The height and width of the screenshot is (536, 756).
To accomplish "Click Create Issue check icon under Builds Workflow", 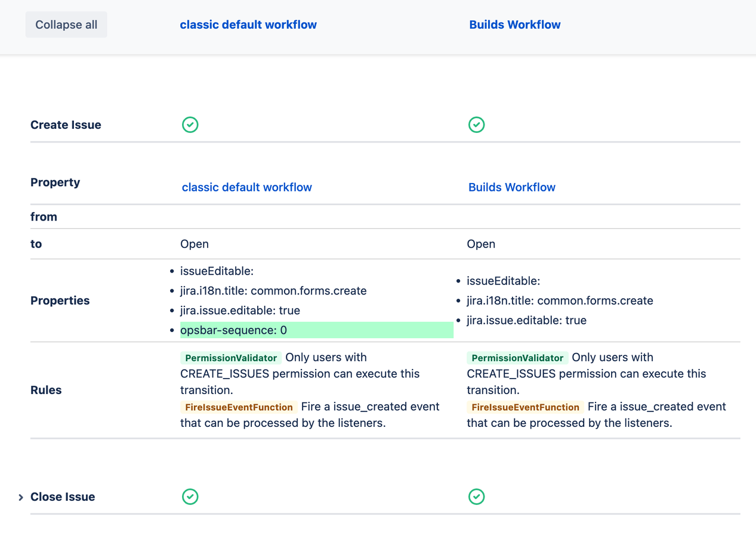I will point(476,125).
